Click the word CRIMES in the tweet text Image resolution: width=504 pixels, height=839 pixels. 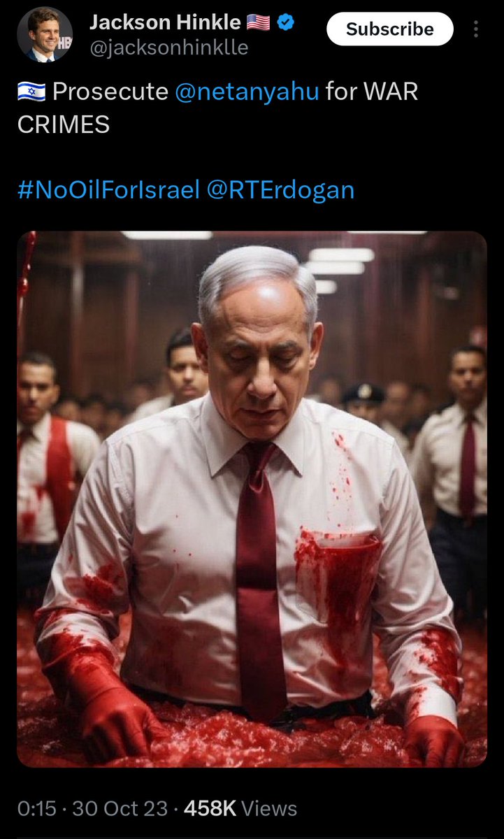click(64, 124)
